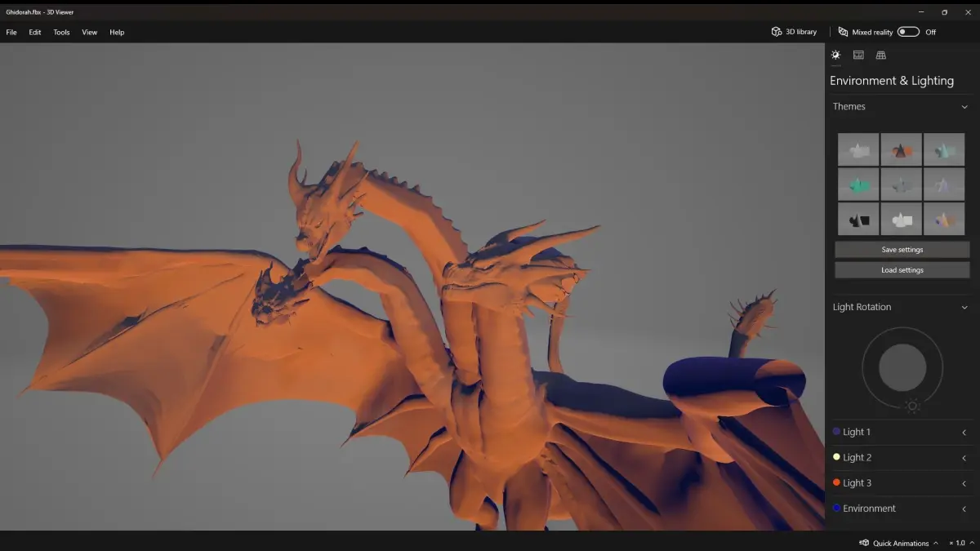Select the faint lavender theme thumbnail
Image resolution: width=980 pixels, height=551 pixels.
[944, 184]
